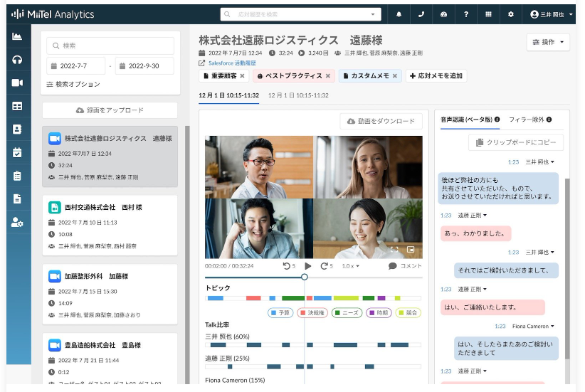585x392 pixels.
Task: Click the phone icon in top bar
Action: (421, 14)
